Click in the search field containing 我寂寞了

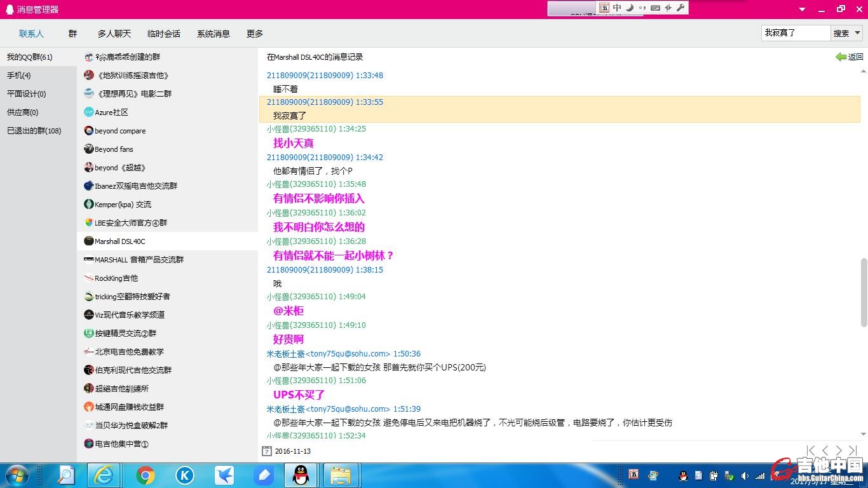pyautogui.click(x=796, y=33)
